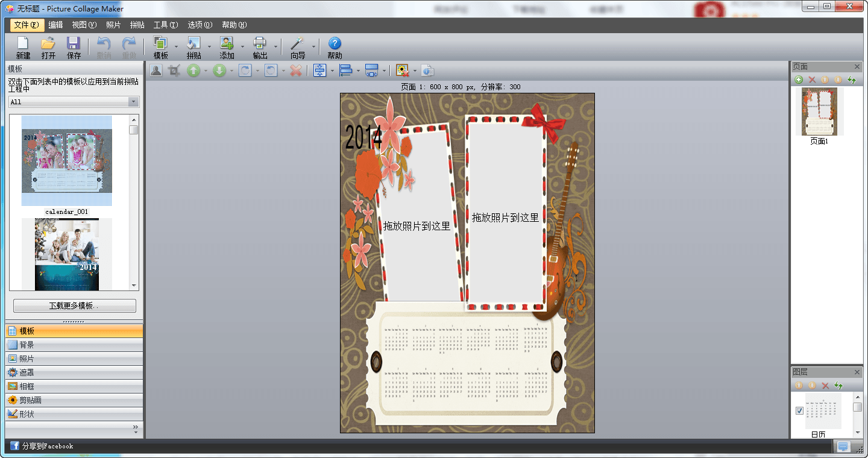This screenshot has height=458, width=868.
Task: Expand the sidebar overflow chevron below 形状
Action: [136, 429]
